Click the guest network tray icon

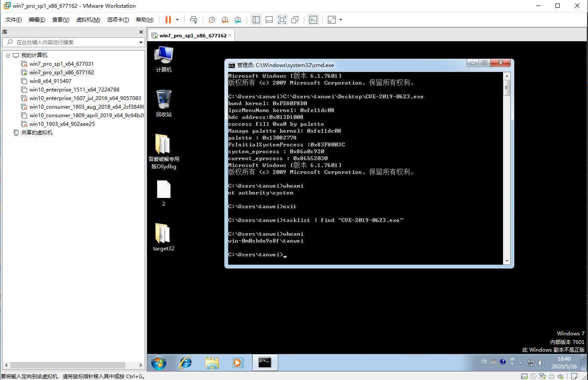click(531, 363)
